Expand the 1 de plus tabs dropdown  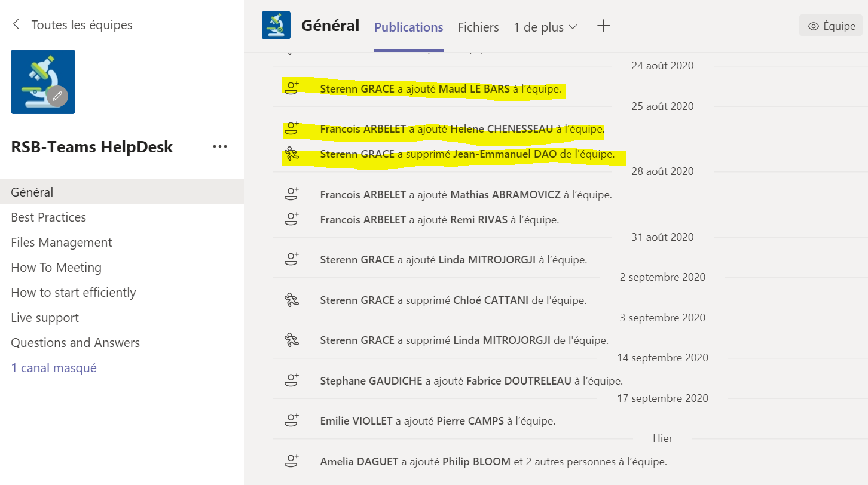click(545, 27)
